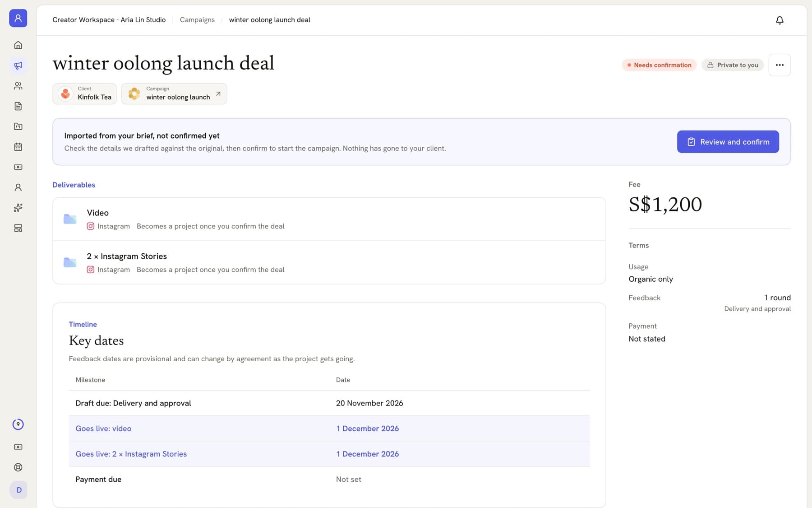Click the Video deliverable folder icon
Viewport: 812px width, 508px height.
[x=70, y=219]
